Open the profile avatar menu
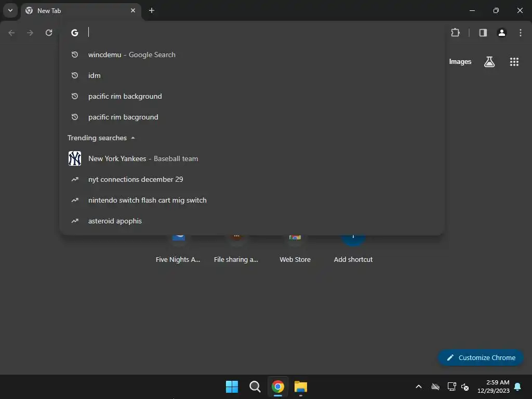Viewport: 532px width, 399px height. point(502,33)
